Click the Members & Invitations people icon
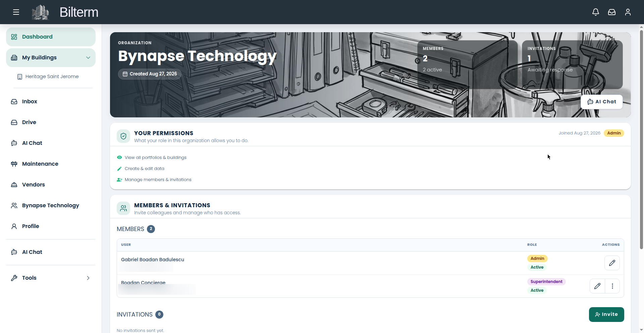644x333 pixels. 123,208
